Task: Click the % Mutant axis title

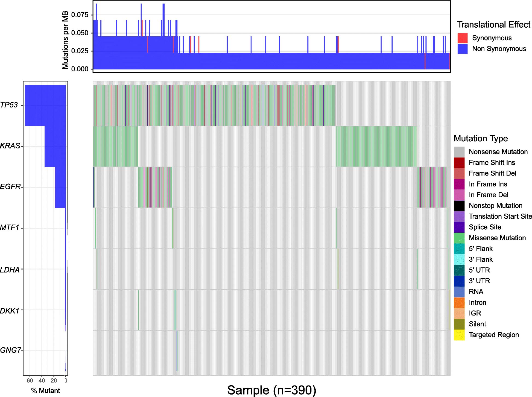Action: tap(45, 391)
